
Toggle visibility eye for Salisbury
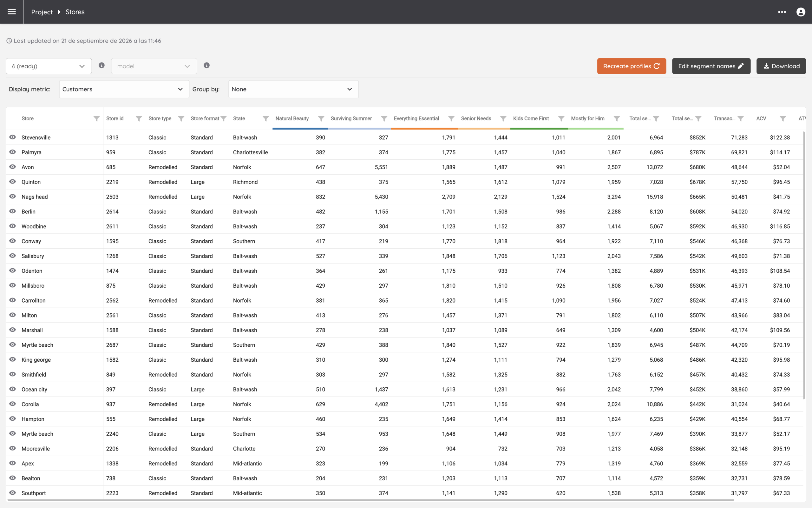tap(13, 255)
